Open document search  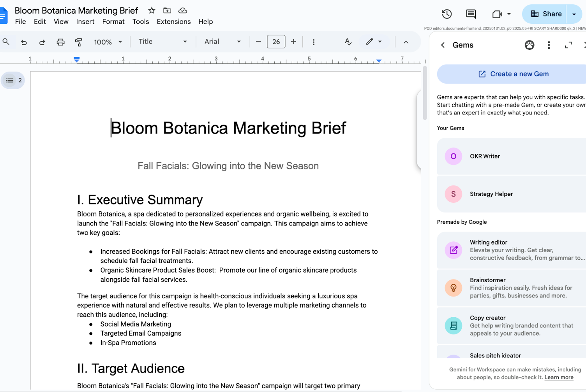coord(6,42)
